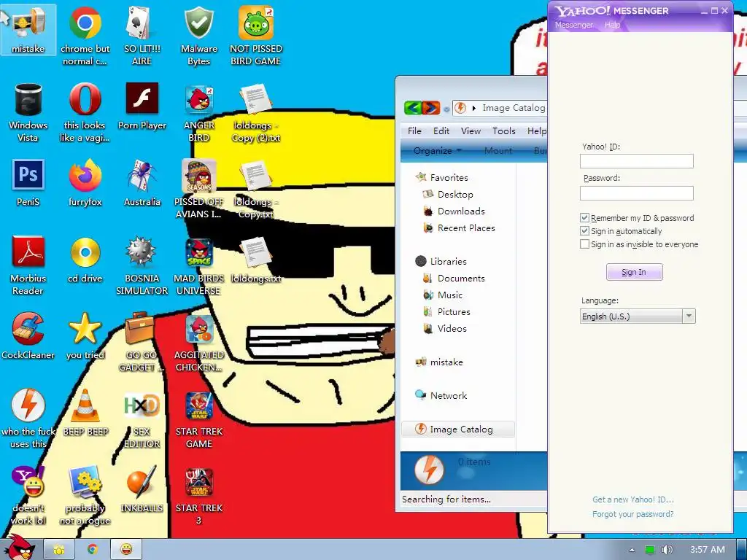Focus the 'Yahoo! ID' text field
Viewport: 747px width, 560px height.
point(636,161)
